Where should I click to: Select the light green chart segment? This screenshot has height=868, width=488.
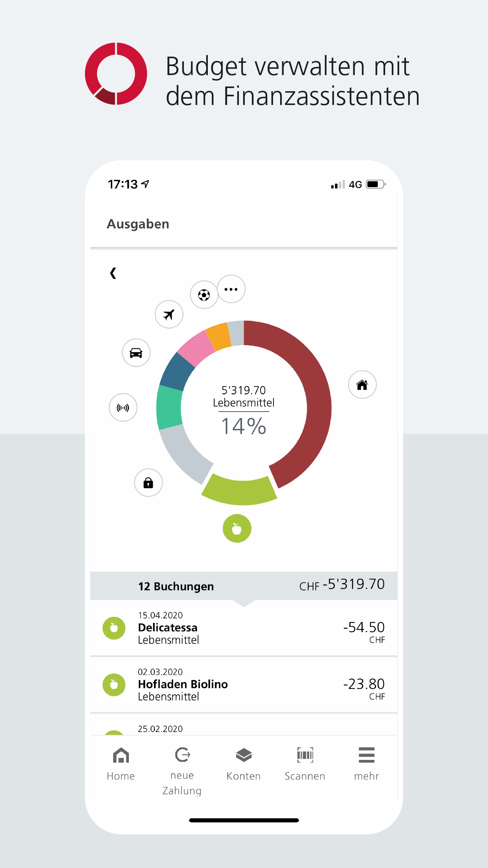click(240, 491)
